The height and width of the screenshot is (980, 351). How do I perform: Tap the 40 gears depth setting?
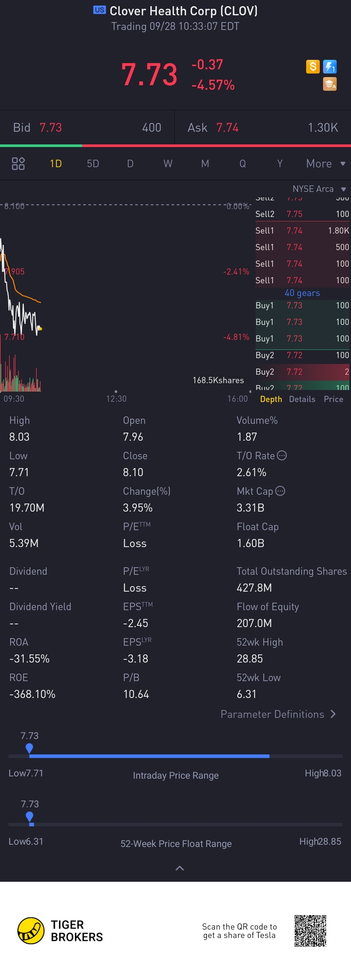coord(302,293)
